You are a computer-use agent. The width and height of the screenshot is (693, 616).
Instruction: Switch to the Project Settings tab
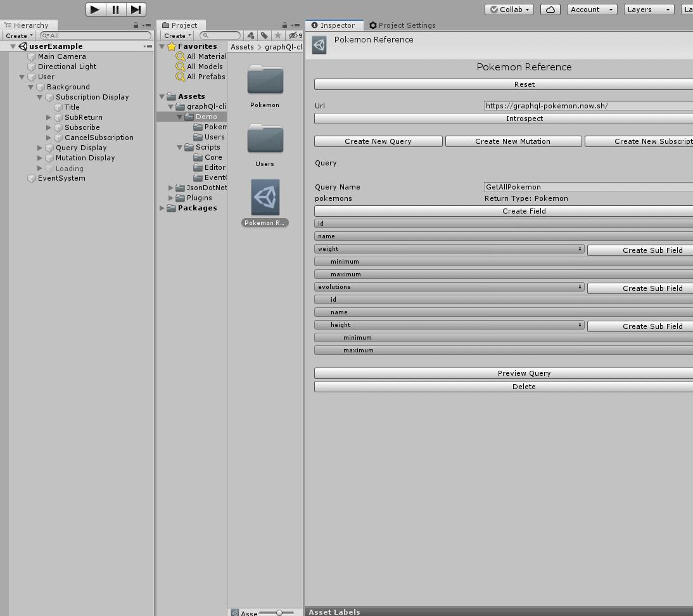tap(402, 25)
